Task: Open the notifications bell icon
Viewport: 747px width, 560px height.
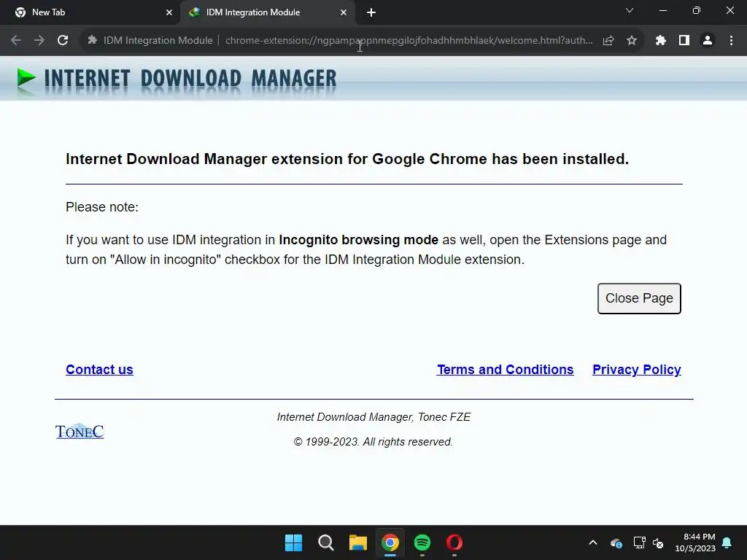Action: pyautogui.click(x=727, y=542)
